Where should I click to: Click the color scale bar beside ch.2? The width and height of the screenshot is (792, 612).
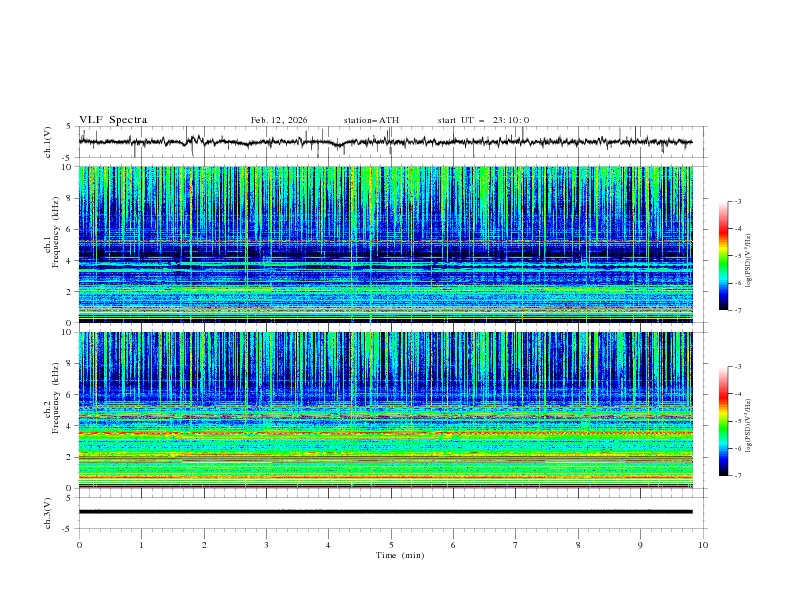pos(724,421)
